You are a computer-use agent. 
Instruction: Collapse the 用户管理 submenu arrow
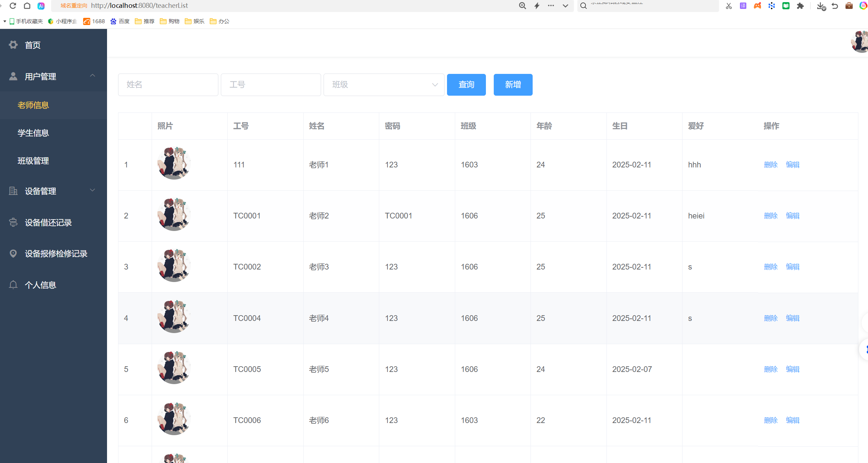(92, 76)
